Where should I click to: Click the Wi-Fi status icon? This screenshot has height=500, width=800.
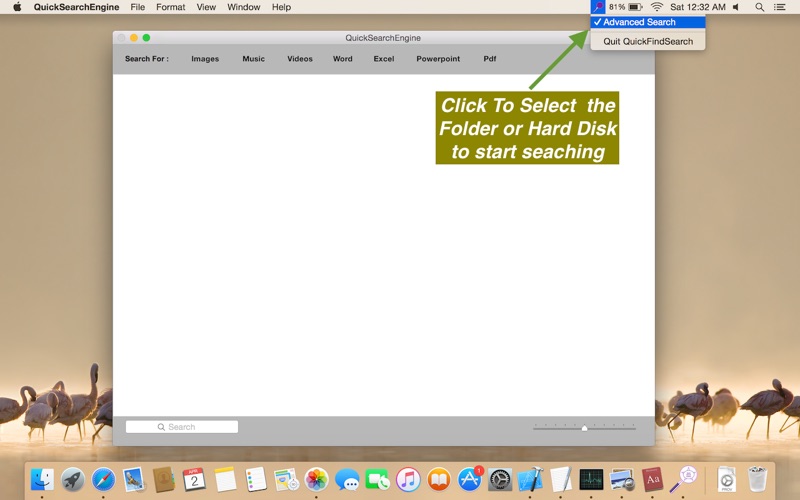click(657, 7)
